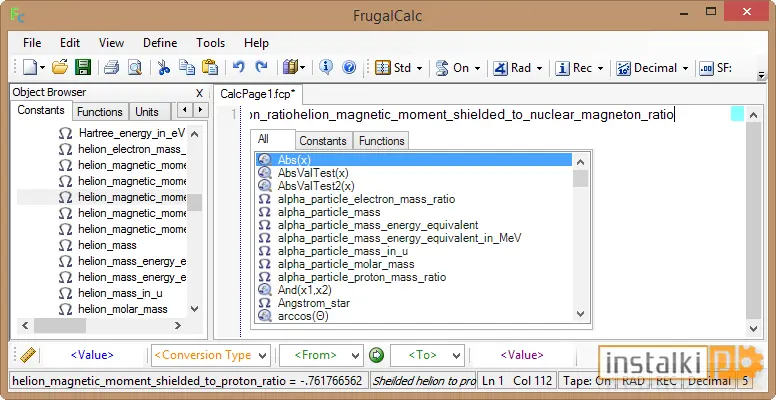Click the Rec coordinate mode icon

tap(562, 68)
